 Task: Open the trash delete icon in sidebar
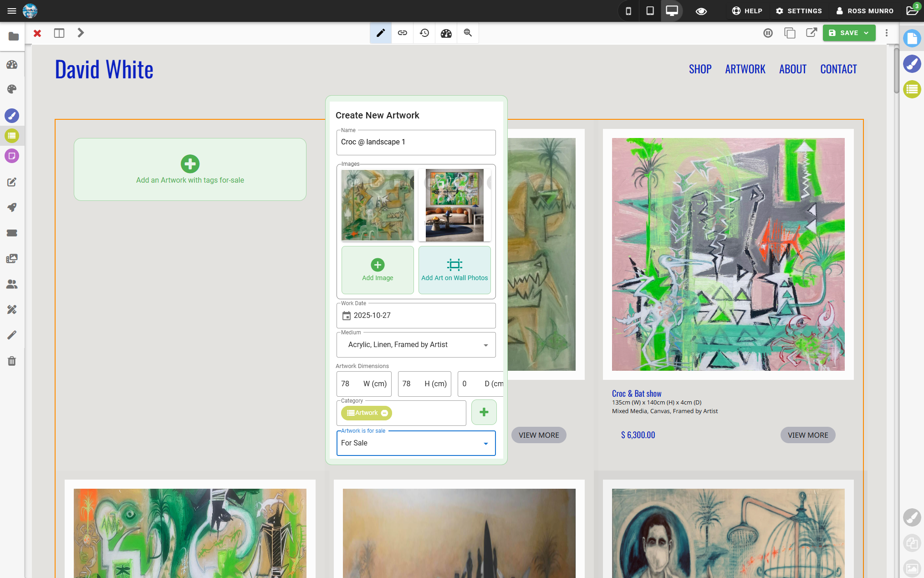click(x=11, y=361)
